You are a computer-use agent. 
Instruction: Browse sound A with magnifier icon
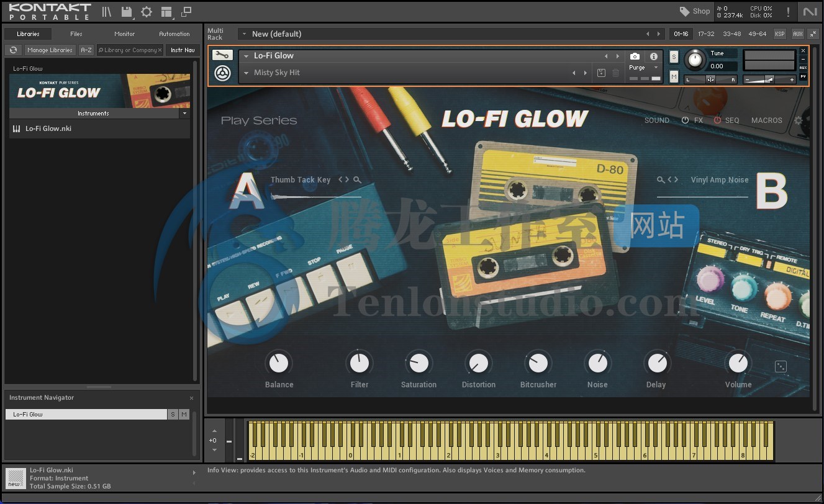[357, 180]
